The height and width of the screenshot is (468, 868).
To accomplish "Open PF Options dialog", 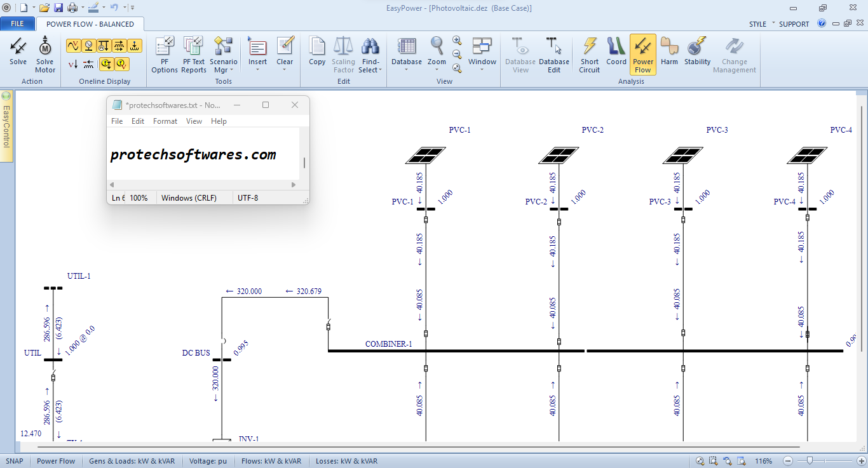I will point(164,55).
